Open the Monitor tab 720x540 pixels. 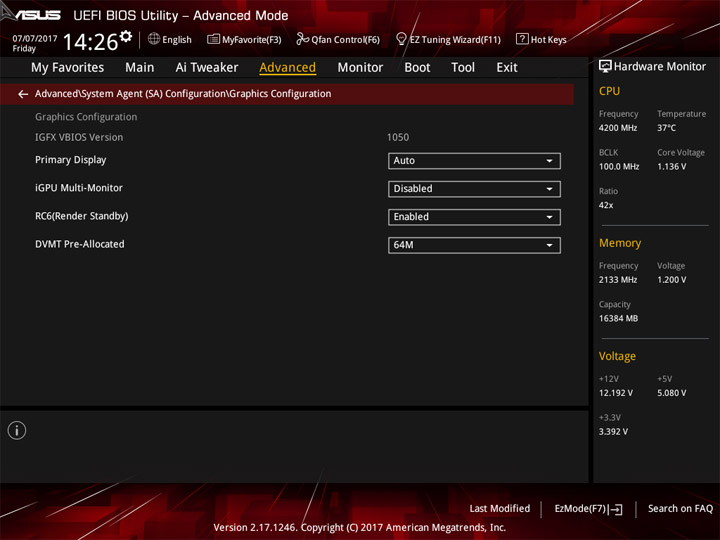click(x=360, y=68)
